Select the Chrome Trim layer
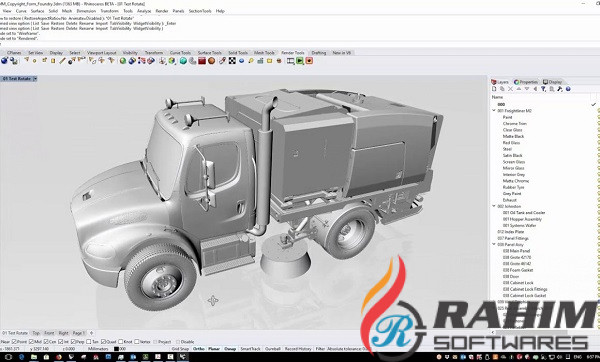 pyautogui.click(x=515, y=123)
